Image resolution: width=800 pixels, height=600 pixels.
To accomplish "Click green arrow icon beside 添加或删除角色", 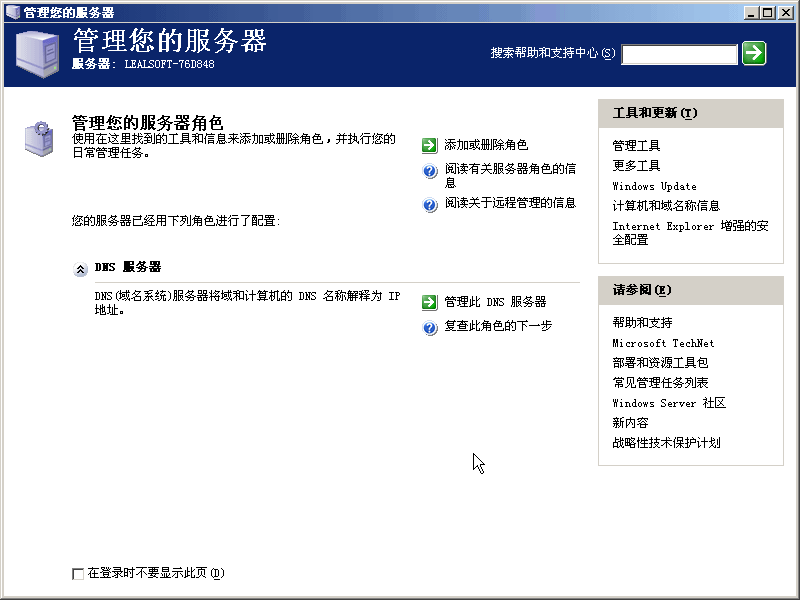I will 430,145.
